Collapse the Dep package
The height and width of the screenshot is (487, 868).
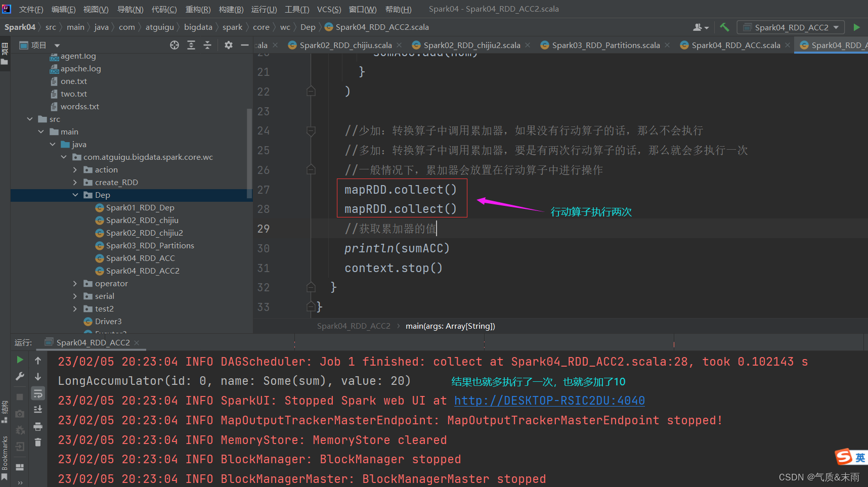pyautogui.click(x=75, y=195)
